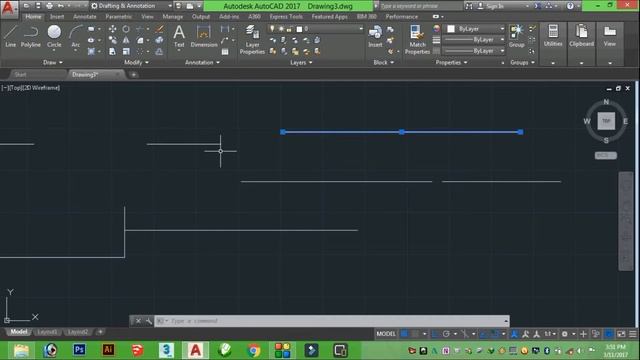Viewport: 640px width, 360px height.
Task: Click the TOP face of ViewCube
Action: [606, 121]
